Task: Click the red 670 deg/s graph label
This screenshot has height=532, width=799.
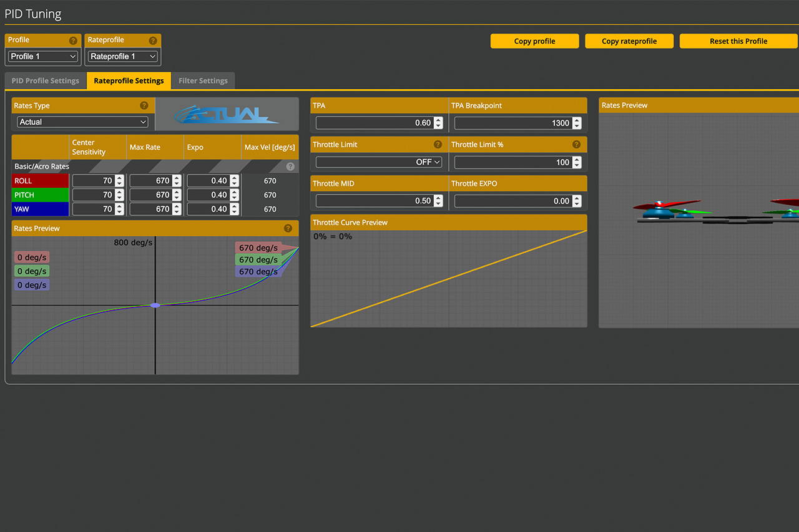Action: [x=258, y=248]
